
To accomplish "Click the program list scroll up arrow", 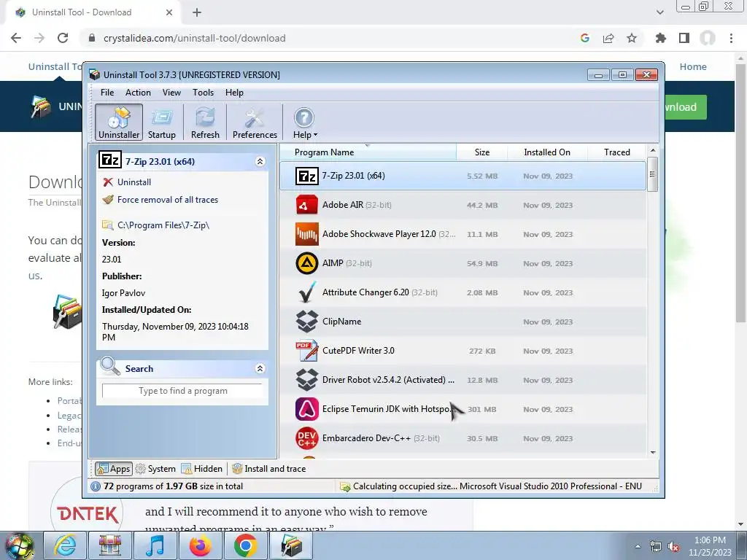I will point(653,150).
